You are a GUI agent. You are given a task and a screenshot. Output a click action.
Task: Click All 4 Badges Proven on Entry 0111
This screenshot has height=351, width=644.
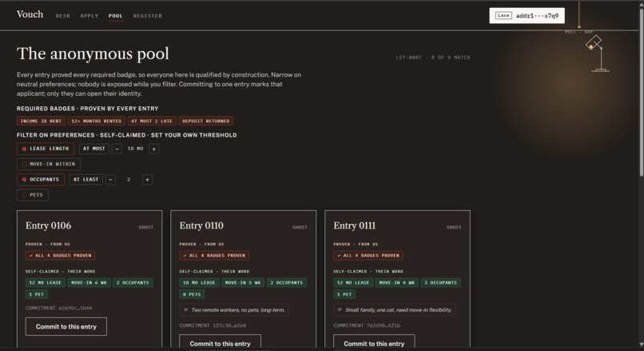(x=368, y=256)
